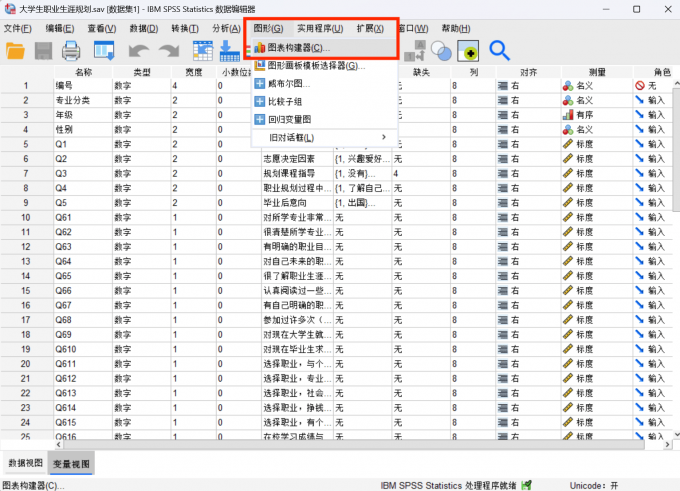Open measure dropdown cell for 性别 名义
680x491 pixels.
point(597,130)
